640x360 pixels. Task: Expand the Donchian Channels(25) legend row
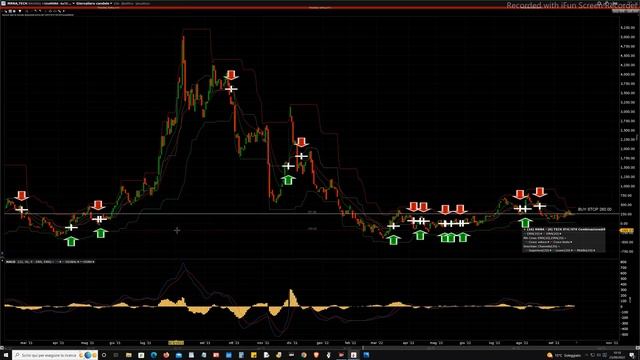click(x=541, y=247)
